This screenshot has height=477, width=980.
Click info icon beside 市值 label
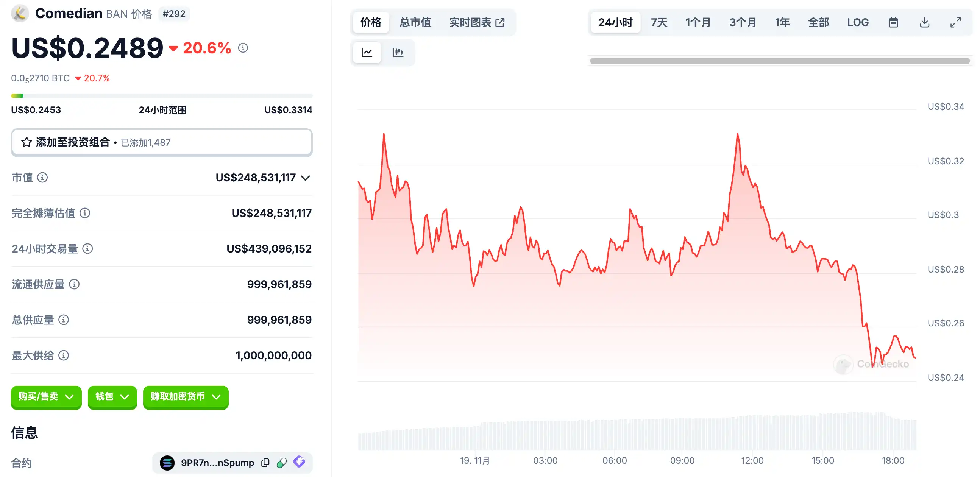42,178
